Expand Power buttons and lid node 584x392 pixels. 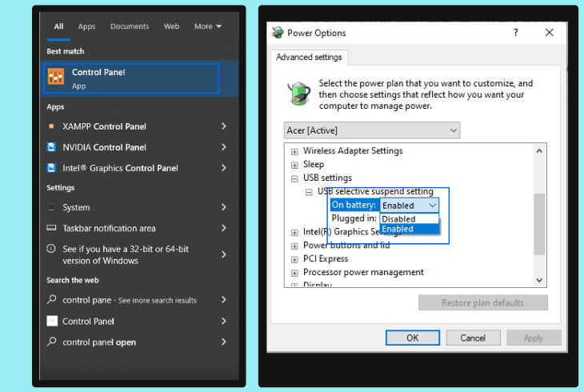[294, 246]
